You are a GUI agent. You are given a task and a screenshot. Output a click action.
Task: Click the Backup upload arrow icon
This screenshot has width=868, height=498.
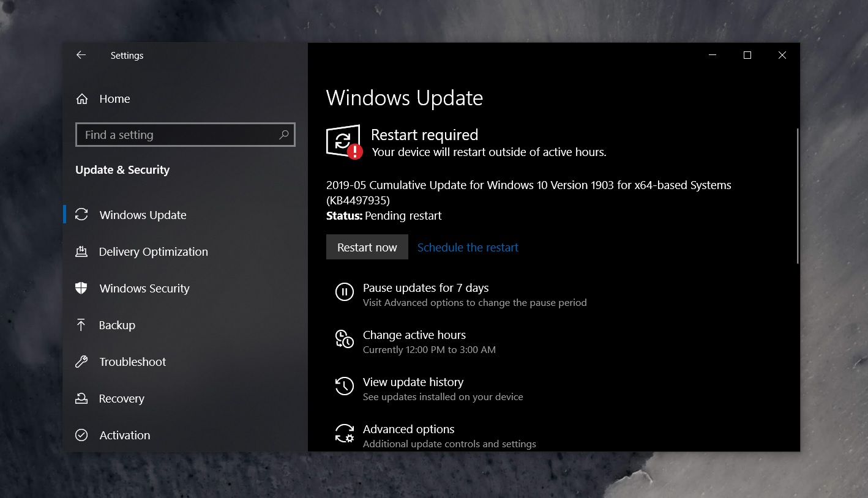point(81,325)
